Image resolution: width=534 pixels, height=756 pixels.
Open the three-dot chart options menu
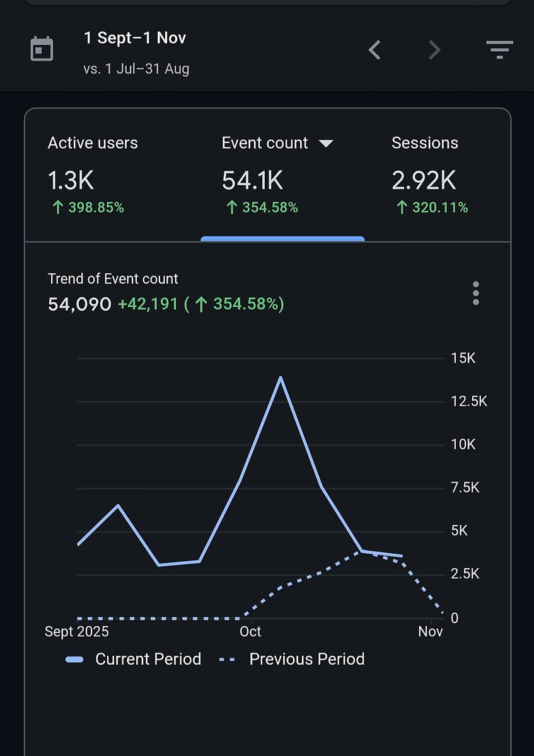[x=475, y=294]
